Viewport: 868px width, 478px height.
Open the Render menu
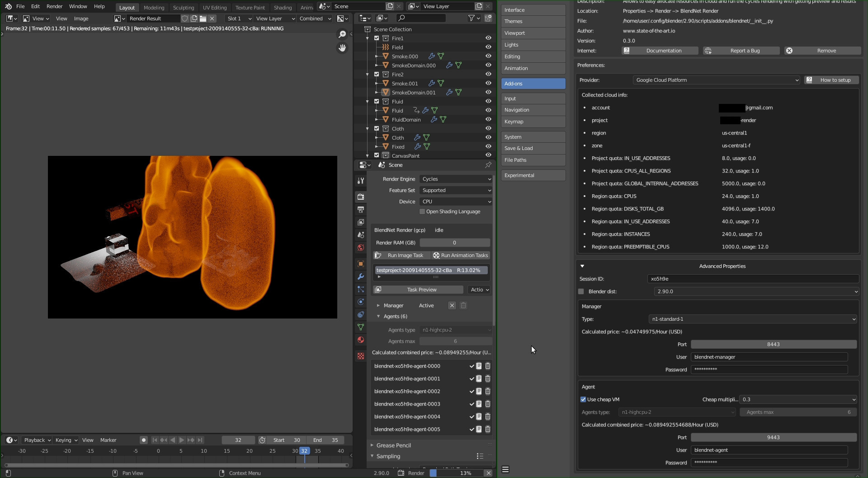(x=54, y=6)
